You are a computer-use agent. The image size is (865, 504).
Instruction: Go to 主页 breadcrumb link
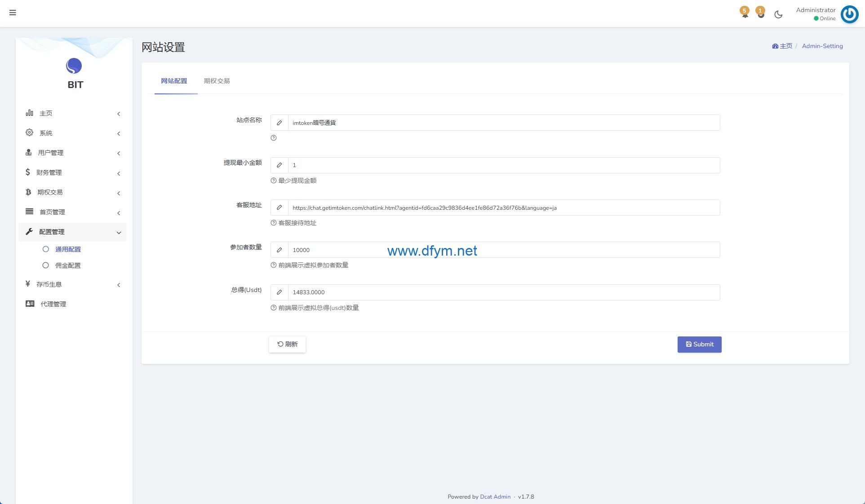(785, 46)
